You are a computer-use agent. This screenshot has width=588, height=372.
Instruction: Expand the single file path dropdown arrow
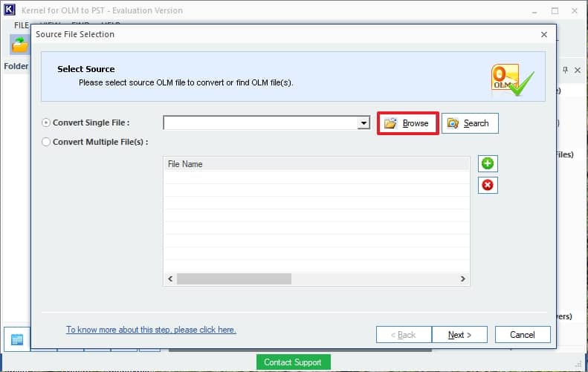[x=364, y=123]
